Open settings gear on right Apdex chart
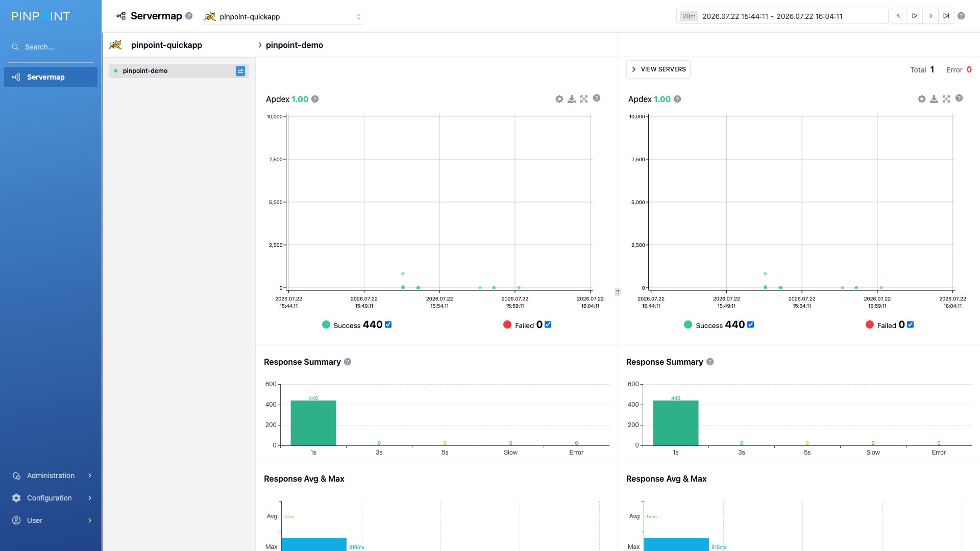Screen dimensions: 980x551 [922, 99]
